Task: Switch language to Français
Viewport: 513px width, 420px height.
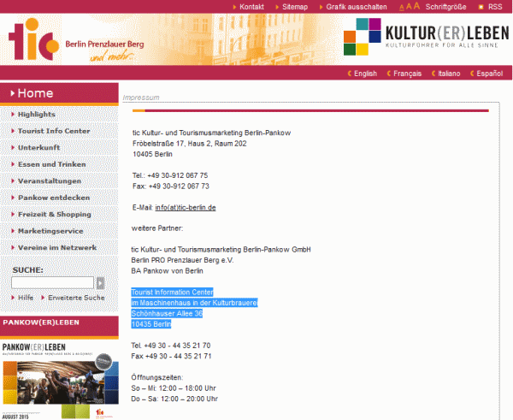Action: (407, 74)
